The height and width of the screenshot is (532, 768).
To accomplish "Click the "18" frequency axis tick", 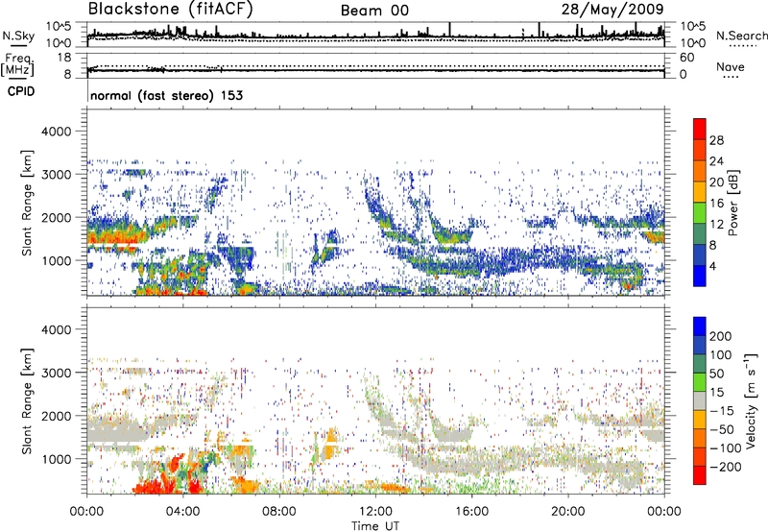I will point(64,58).
